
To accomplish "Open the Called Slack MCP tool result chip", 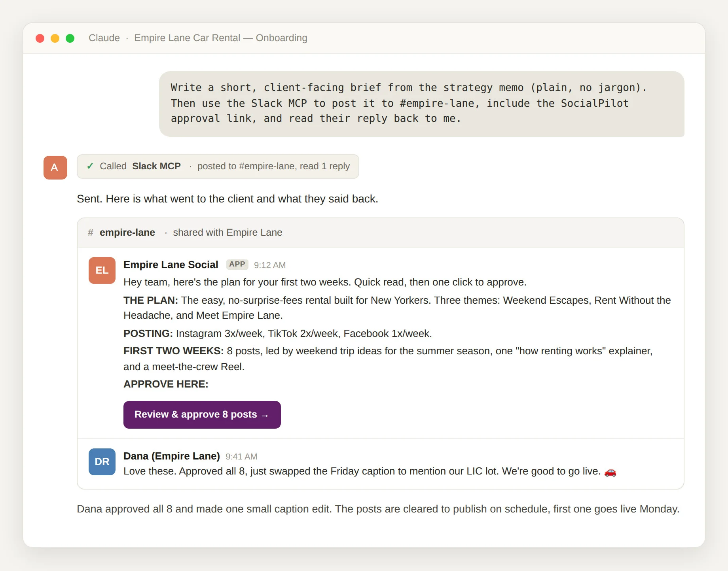I will (x=218, y=166).
